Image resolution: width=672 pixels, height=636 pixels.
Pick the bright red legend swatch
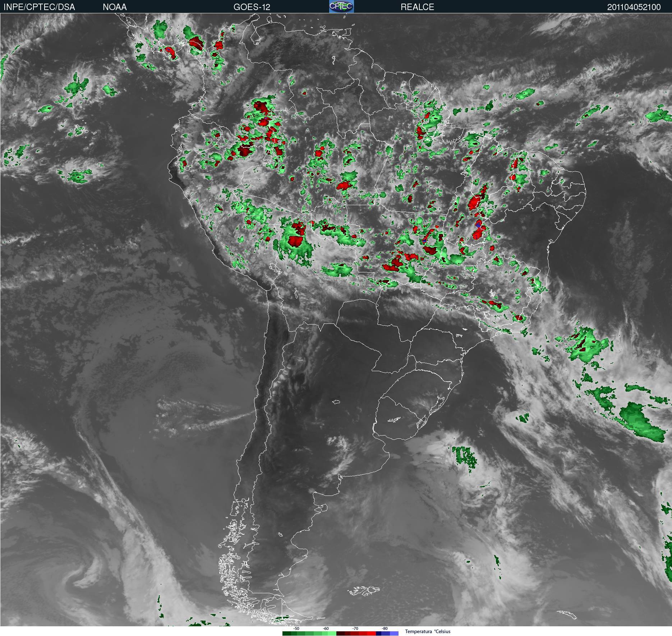click(x=372, y=633)
